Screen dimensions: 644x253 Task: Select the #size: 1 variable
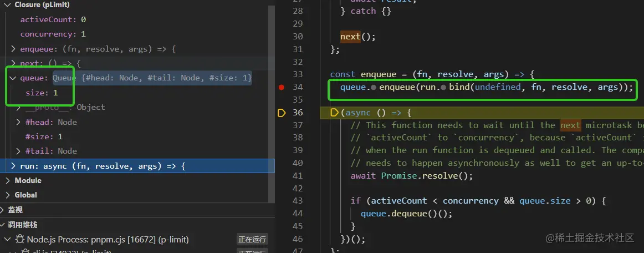[44, 136]
